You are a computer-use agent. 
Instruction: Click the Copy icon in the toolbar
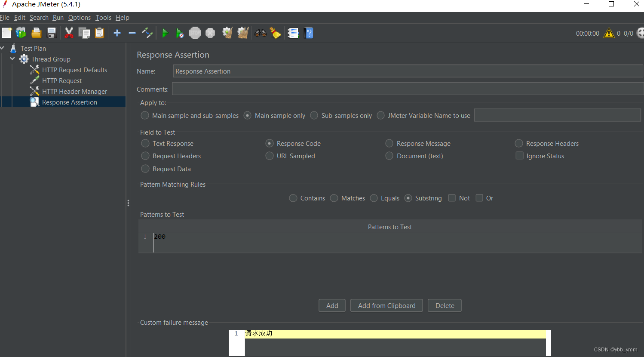pos(84,33)
